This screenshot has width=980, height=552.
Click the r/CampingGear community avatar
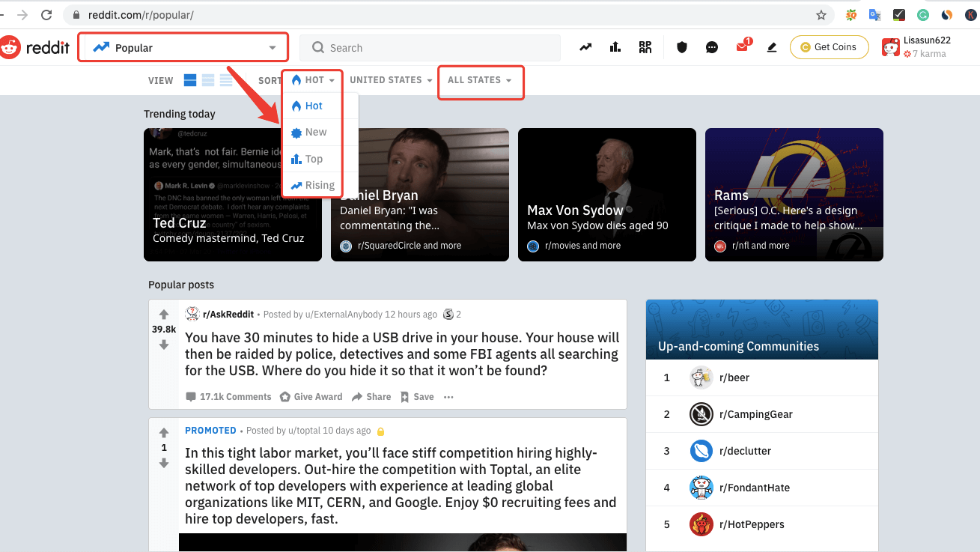click(701, 414)
